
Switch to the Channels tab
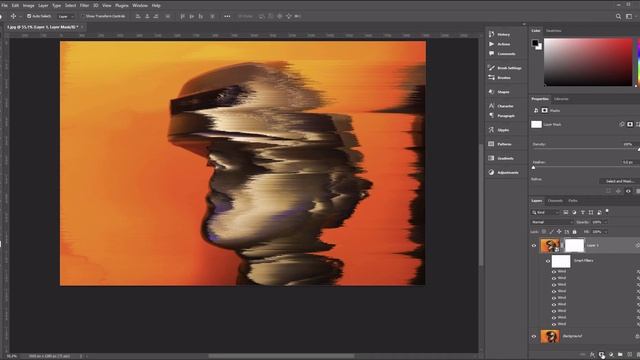555,201
